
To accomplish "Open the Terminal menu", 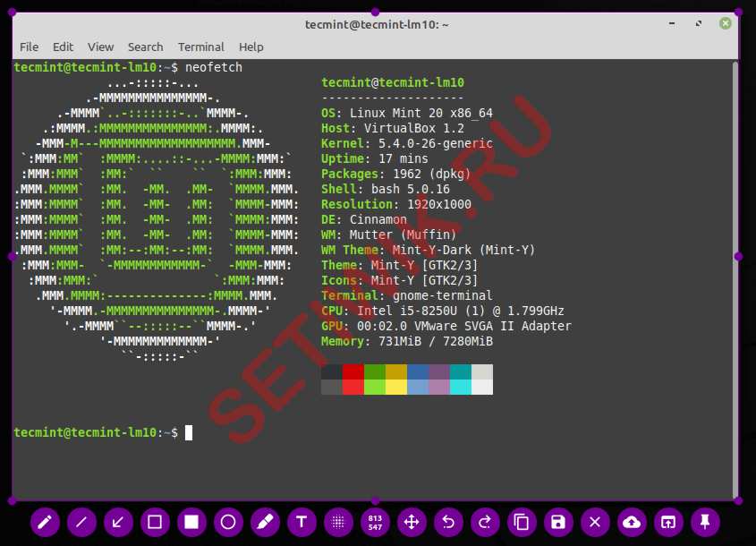I will click(200, 47).
